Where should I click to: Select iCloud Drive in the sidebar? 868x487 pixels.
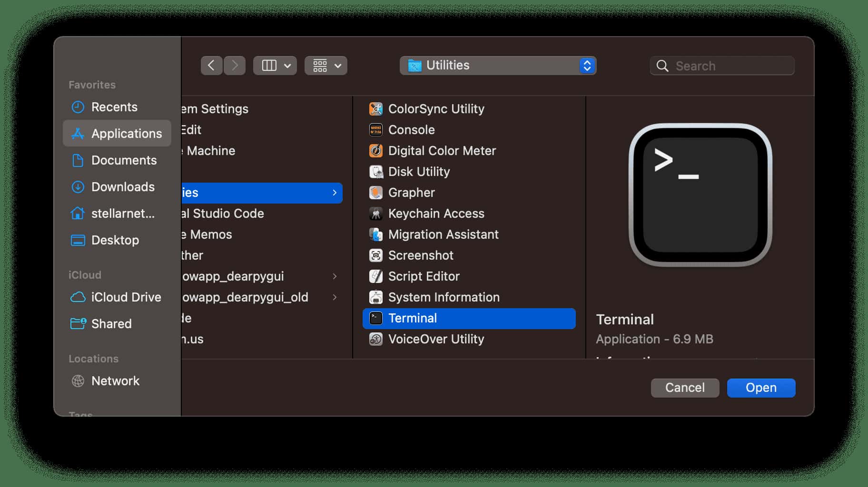click(x=117, y=297)
